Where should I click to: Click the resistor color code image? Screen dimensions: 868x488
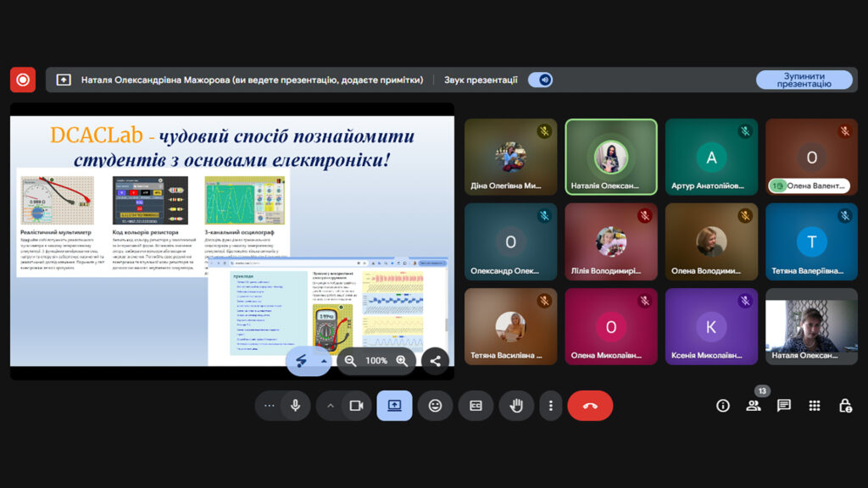coord(150,200)
